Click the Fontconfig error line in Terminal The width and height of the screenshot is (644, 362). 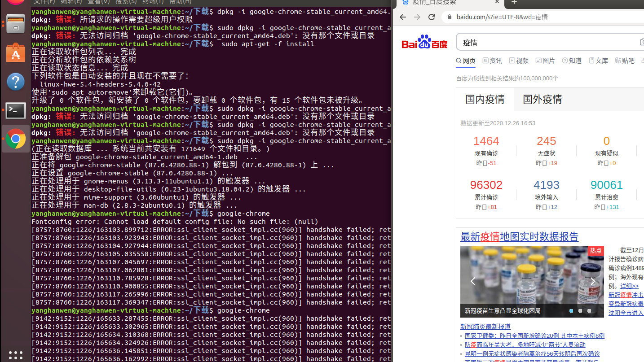(x=175, y=222)
